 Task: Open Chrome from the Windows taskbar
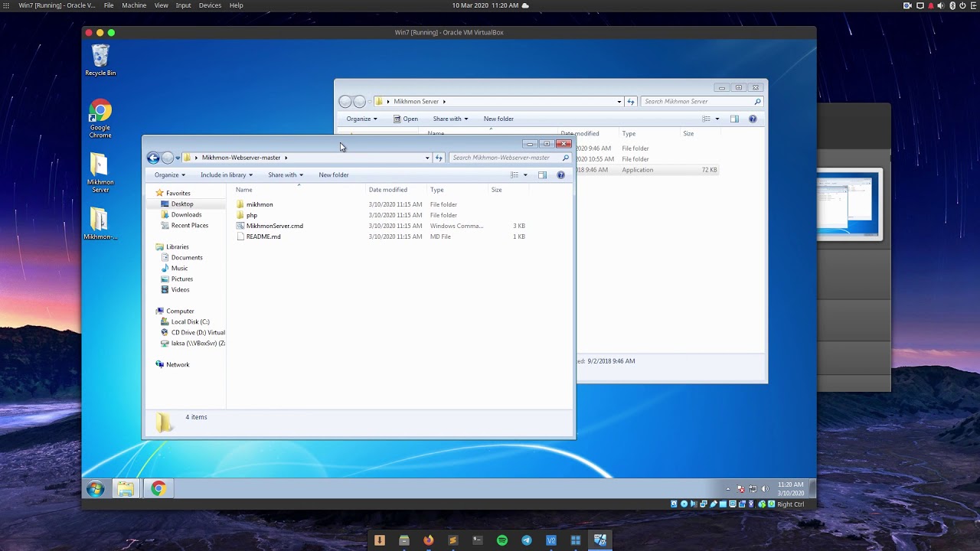tap(158, 489)
